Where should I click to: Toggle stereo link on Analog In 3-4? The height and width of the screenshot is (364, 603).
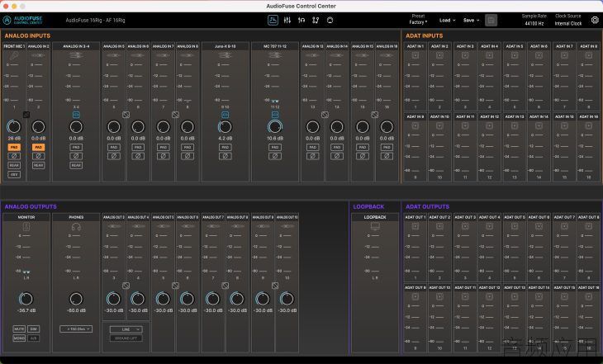[x=76, y=115]
